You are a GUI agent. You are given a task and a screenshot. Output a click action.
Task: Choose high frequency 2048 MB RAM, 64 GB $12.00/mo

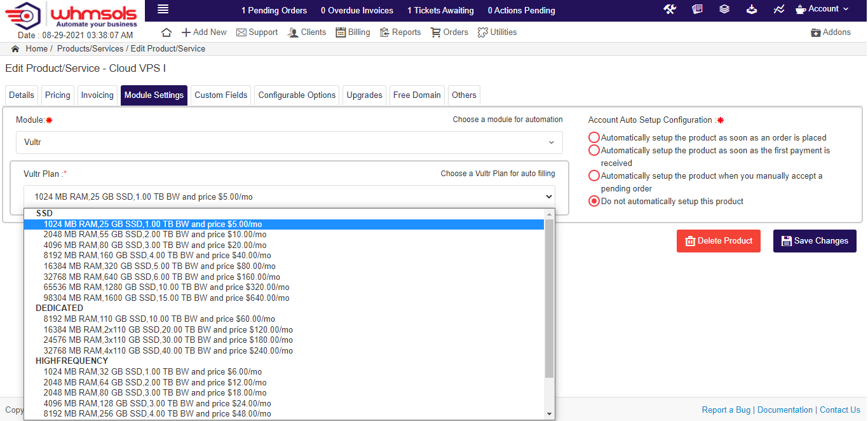(284, 382)
